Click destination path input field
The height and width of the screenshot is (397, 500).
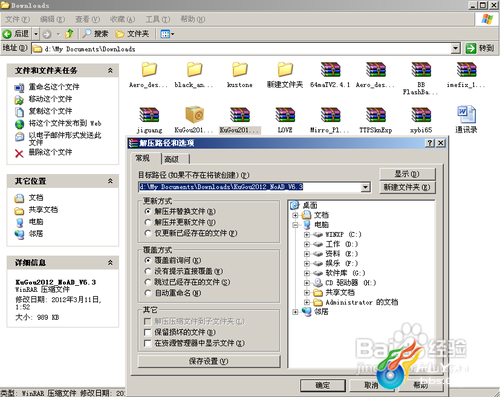pyautogui.click(x=250, y=187)
